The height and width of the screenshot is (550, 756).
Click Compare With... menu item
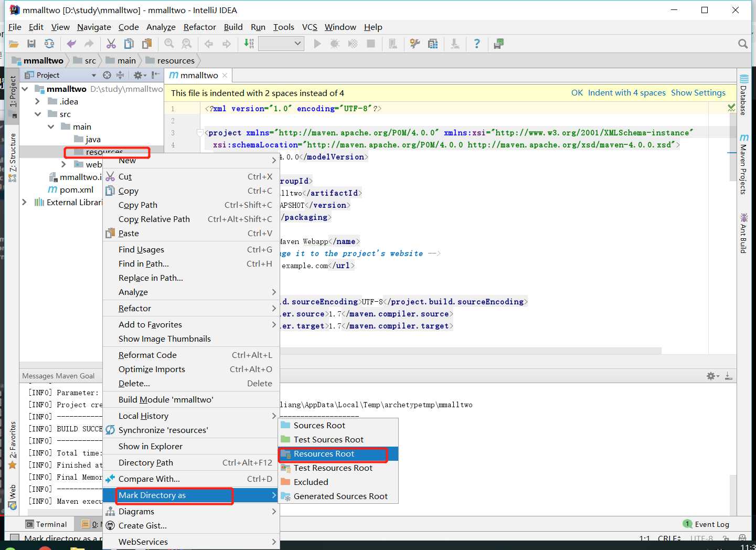tap(191, 479)
